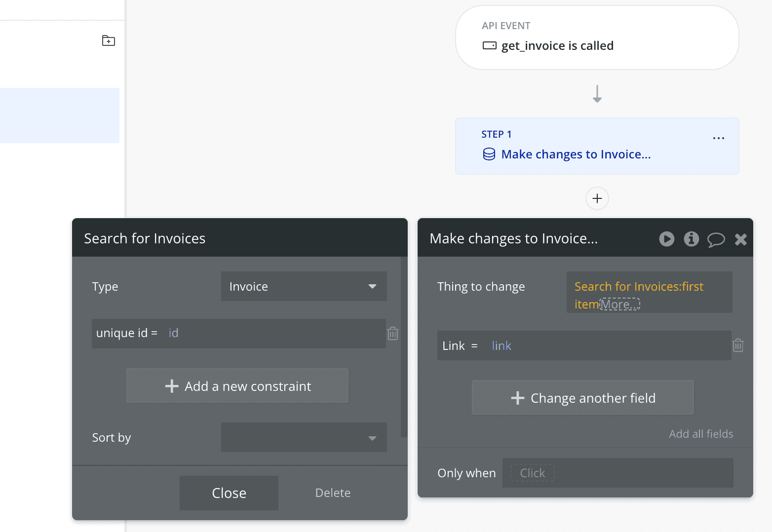Click Change another field button
772x532 pixels.
click(582, 398)
